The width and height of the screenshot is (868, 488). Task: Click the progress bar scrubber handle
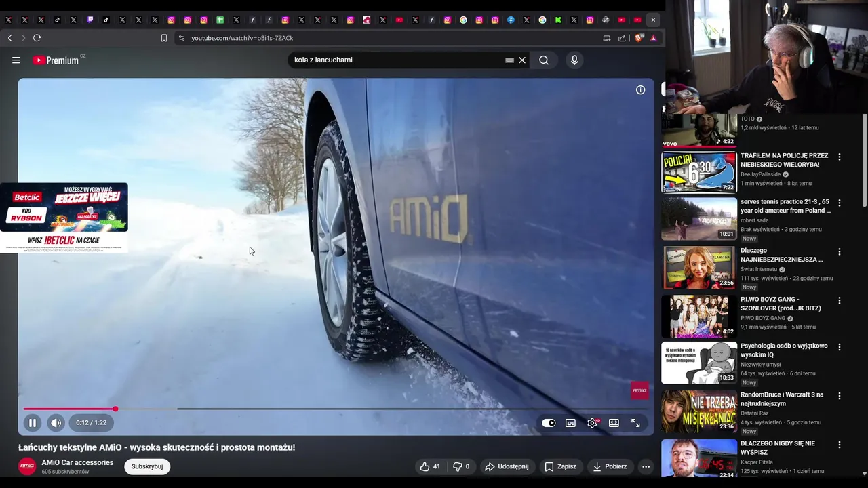pos(115,409)
